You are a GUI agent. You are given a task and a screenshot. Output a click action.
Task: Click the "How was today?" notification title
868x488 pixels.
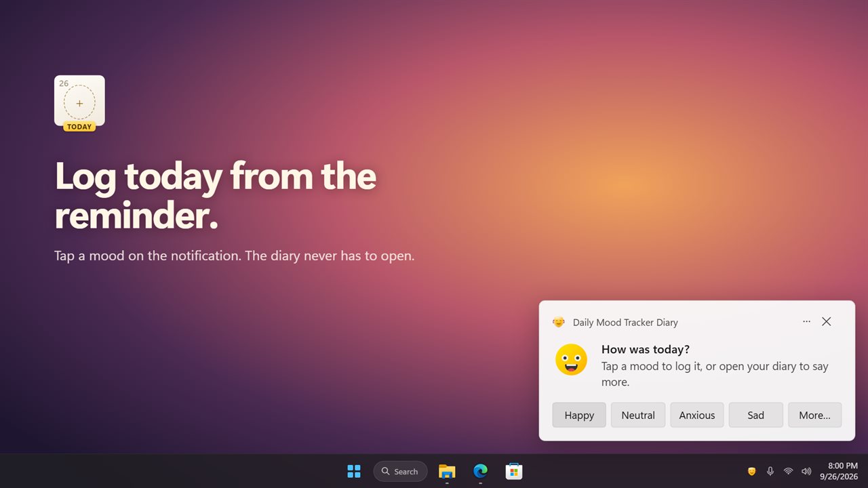(x=646, y=350)
